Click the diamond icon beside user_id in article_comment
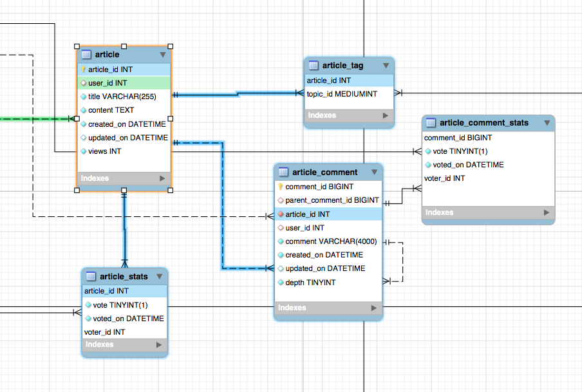The image size is (582, 392). [281, 228]
